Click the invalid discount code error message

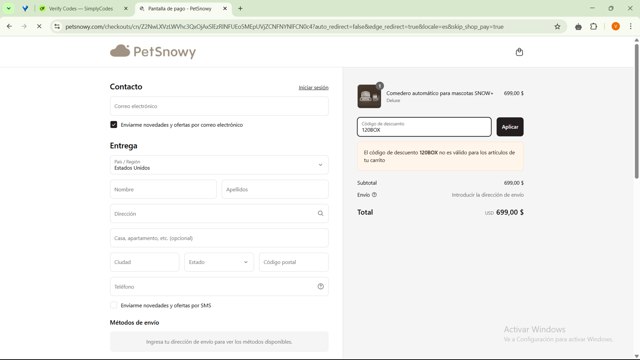click(440, 156)
